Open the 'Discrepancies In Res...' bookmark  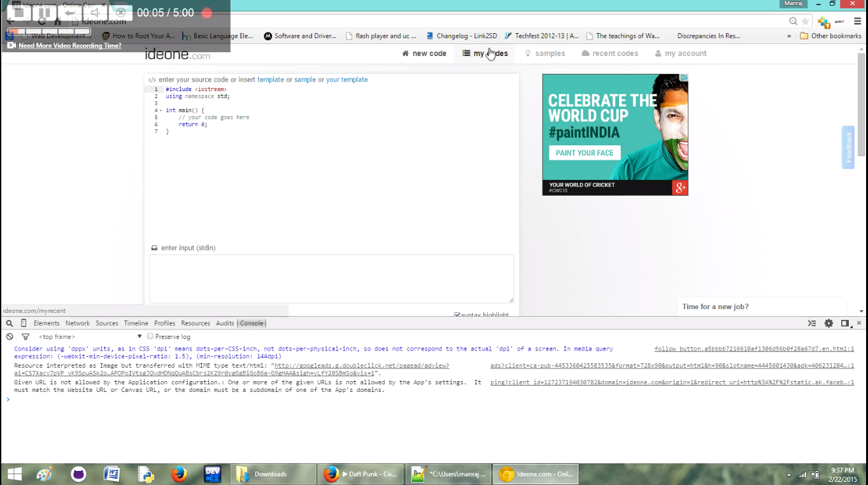(x=708, y=36)
